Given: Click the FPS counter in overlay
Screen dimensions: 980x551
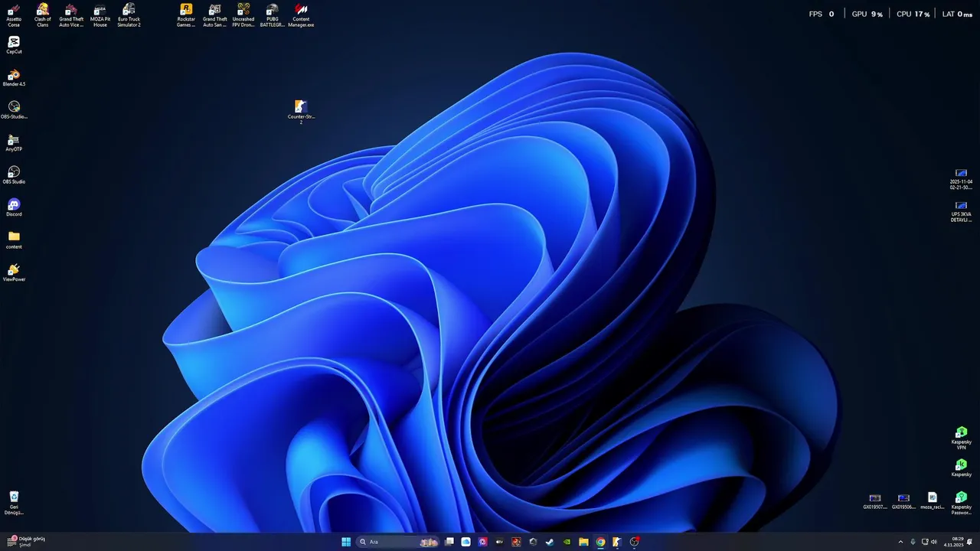Looking at the screenshot, I should point(822,14).
